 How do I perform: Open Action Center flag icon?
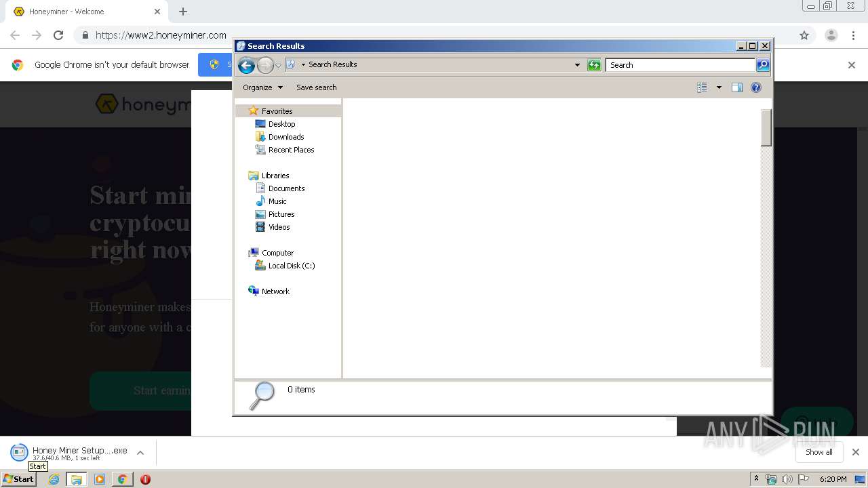pyautogui.click(x=804, y=479)
